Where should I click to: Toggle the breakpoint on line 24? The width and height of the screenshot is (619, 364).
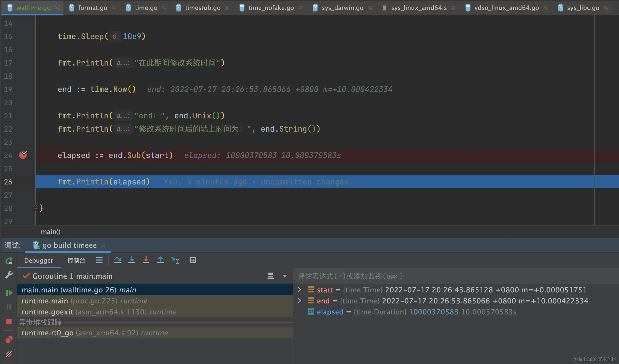coord(23,155)
